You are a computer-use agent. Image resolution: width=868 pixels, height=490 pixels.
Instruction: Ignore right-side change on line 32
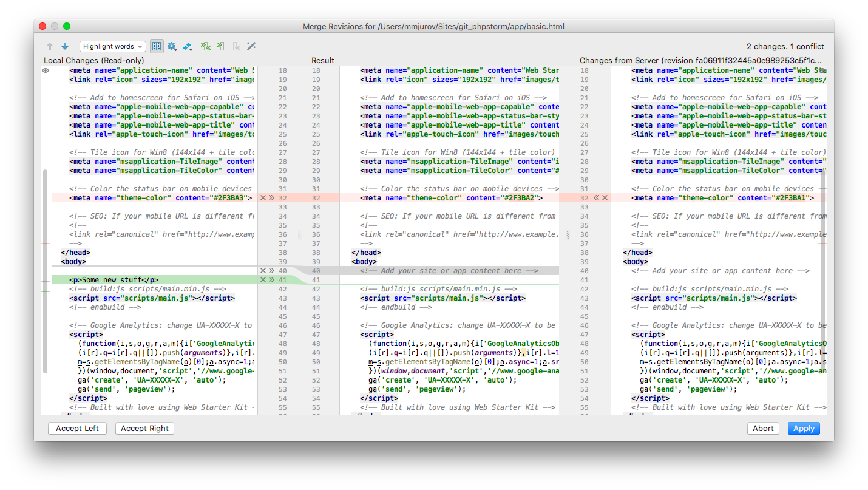pyautogui.click(x=605, y=198)
